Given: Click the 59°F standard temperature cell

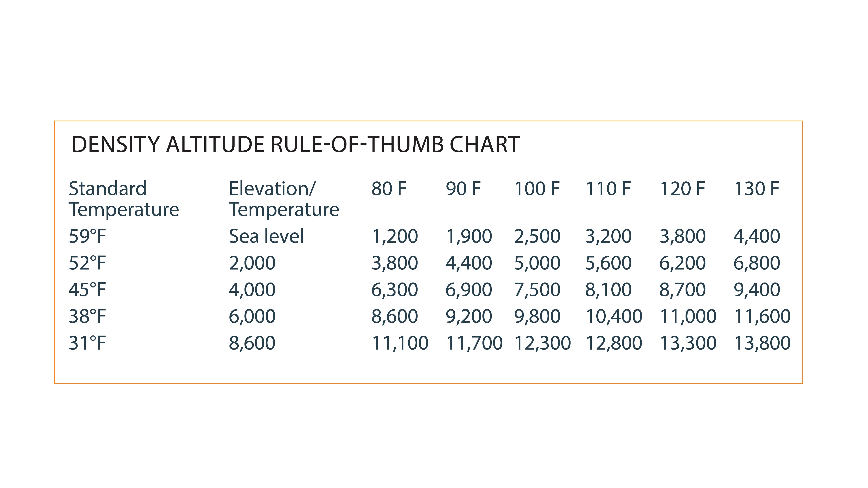Looking at the screenshot, I should tap(87, 236).
